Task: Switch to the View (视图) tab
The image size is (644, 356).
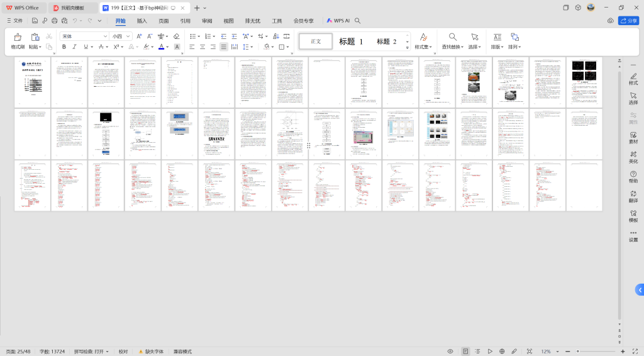Action: [x=228, y=21]
